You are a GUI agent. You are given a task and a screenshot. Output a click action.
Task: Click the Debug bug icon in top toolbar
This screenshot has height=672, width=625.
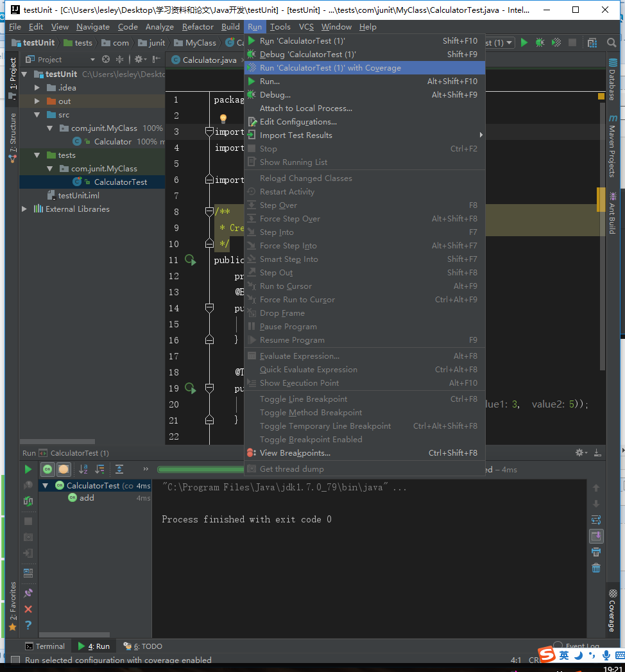coord(540,42)
